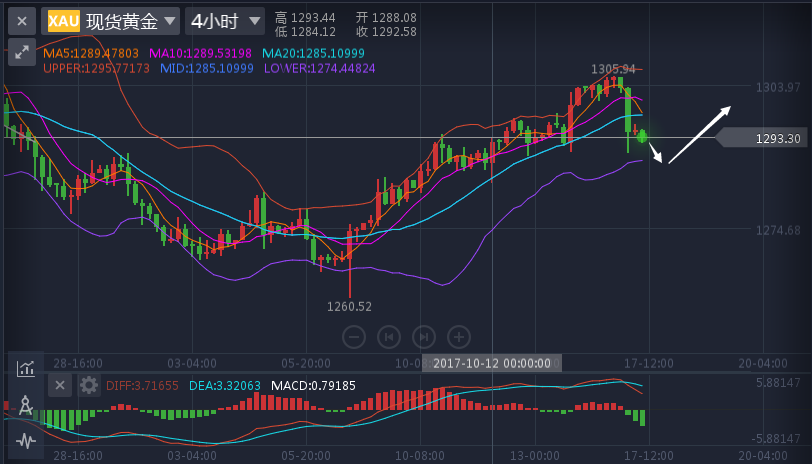The image size is (812, 464).
Task: Zoom in the chart with plus button
Action: click(459, 336)
